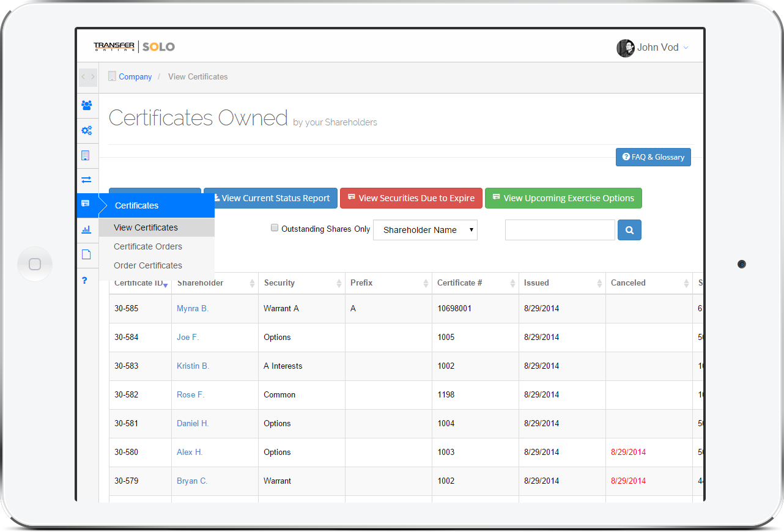Click prefix A in Mynra B. row

pyautogui.click(x=353, y=309)
